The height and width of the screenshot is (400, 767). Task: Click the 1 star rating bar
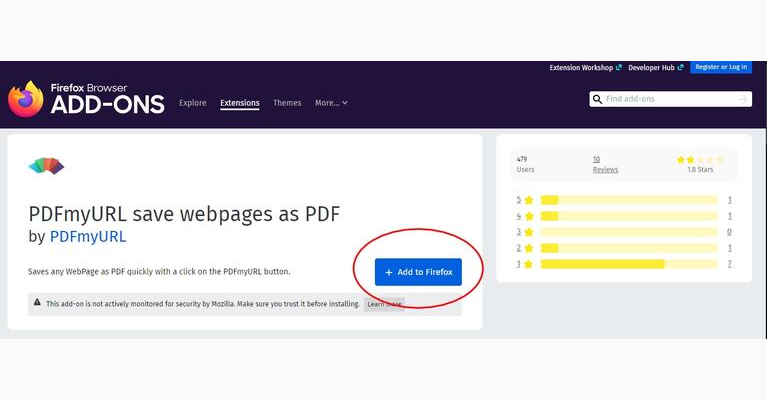click(629, 265)
